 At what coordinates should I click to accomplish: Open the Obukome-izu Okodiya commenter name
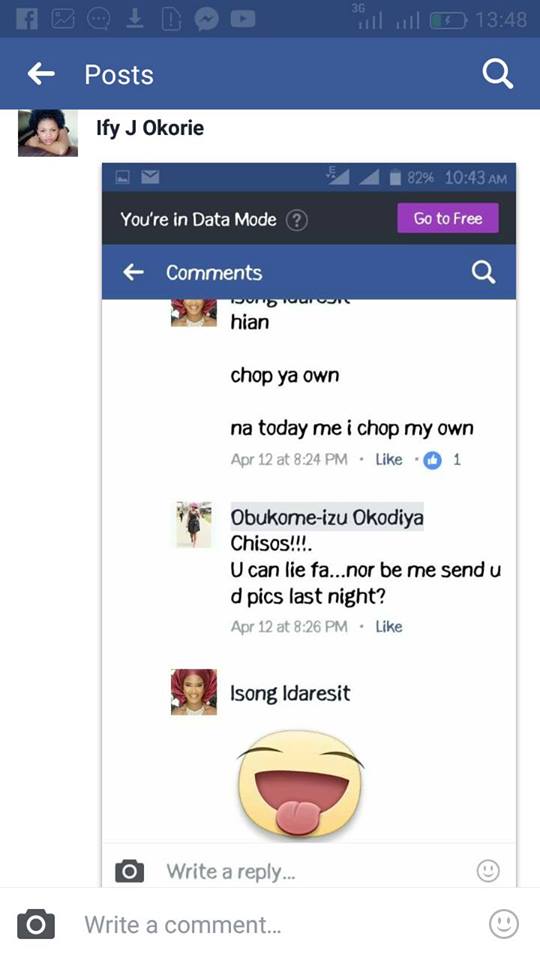coord(326,517)
